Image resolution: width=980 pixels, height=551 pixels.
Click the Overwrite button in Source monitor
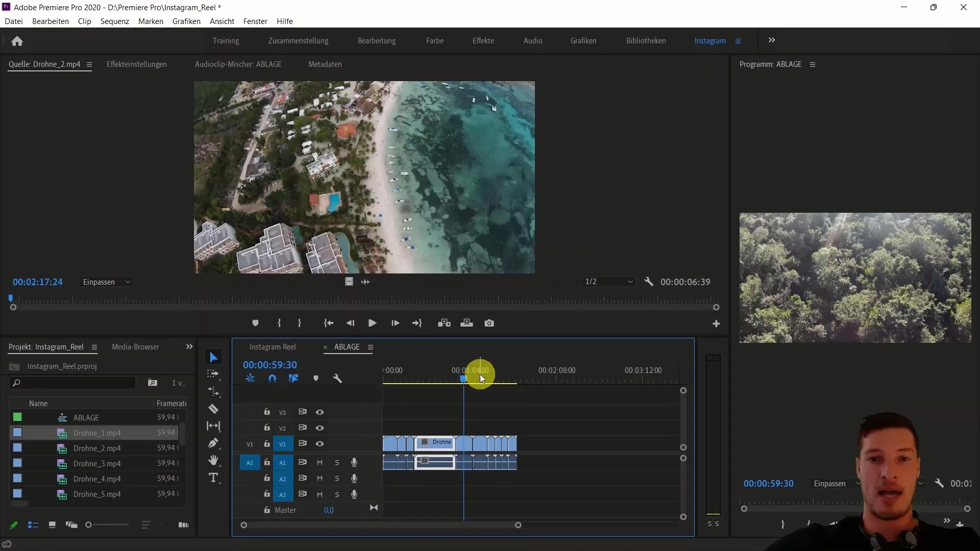pos(467,323)
